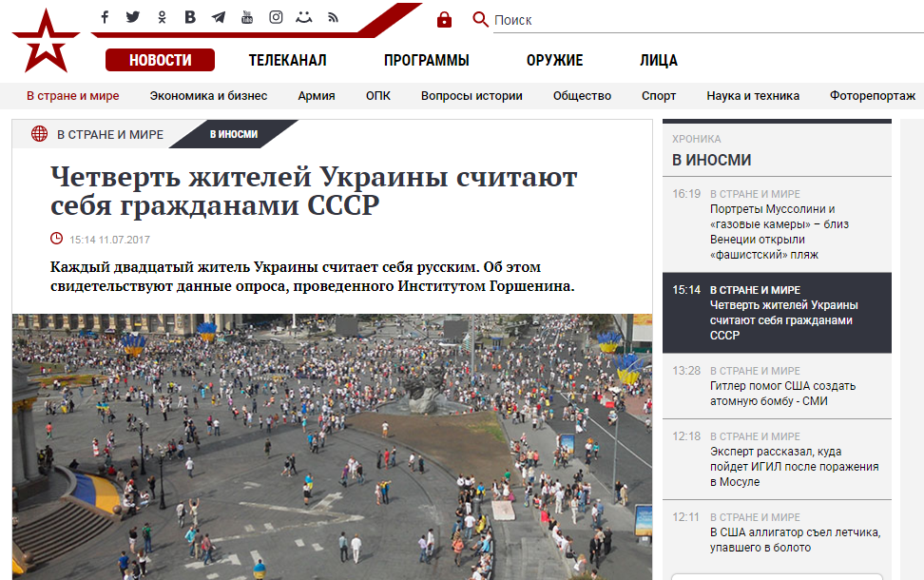924x580 pixels.
Task: Click the Поиск search field
Action: pos(708,21)
